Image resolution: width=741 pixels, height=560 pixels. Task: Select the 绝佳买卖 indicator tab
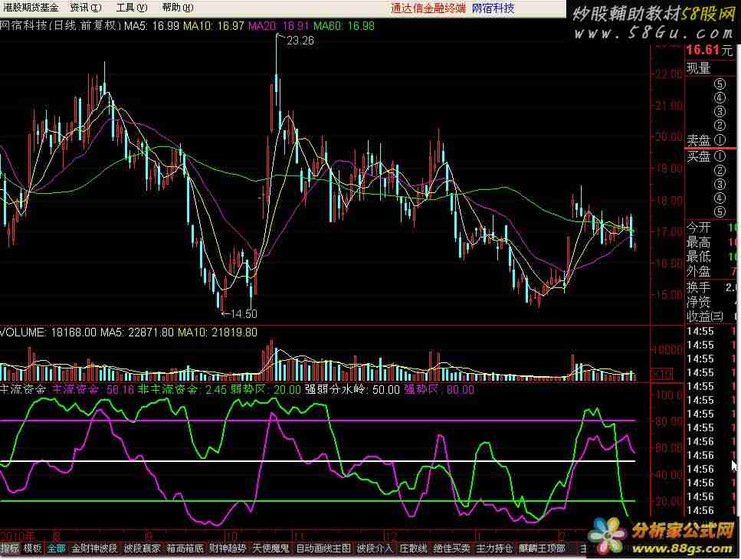[x=452, y=549]
